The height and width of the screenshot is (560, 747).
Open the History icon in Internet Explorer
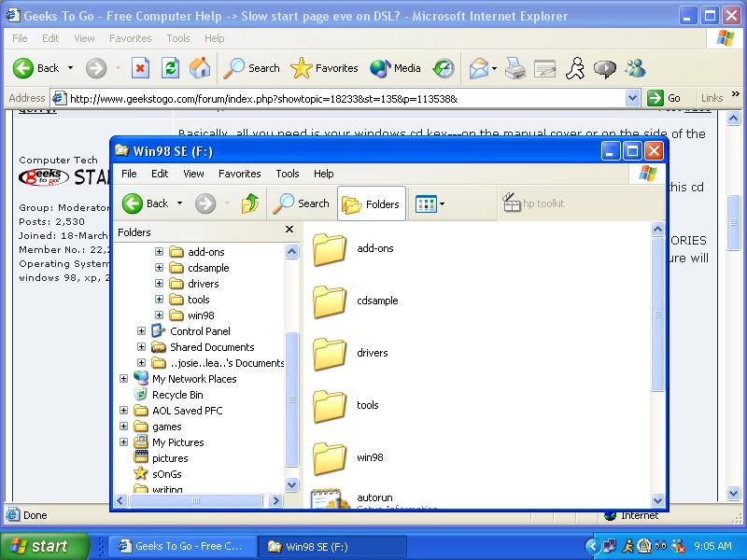click(444, 68)
